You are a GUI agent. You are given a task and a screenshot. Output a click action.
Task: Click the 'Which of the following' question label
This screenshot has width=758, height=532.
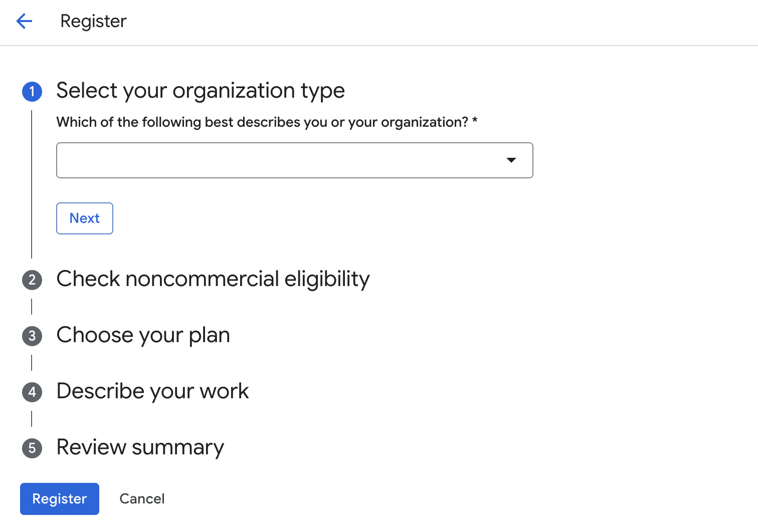coord(262,122)
